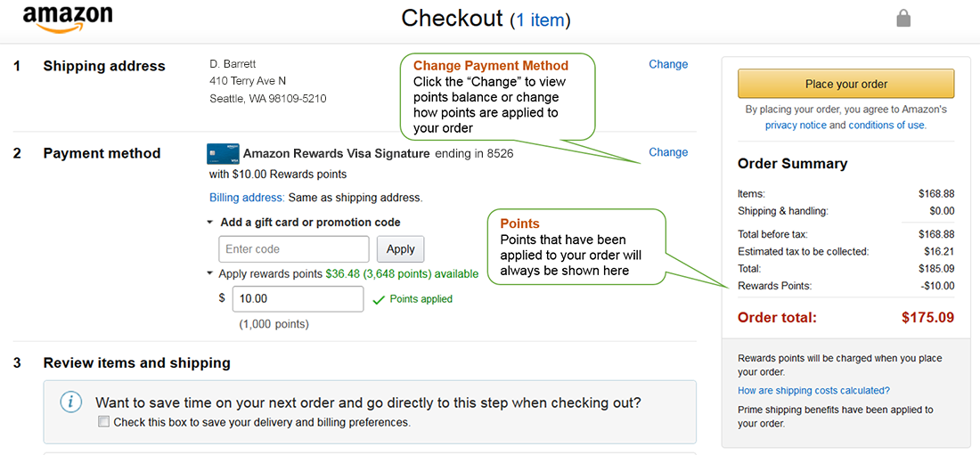Check the save delivery preferences box
This screenshot has width=980, height=455.
[104, 422]
